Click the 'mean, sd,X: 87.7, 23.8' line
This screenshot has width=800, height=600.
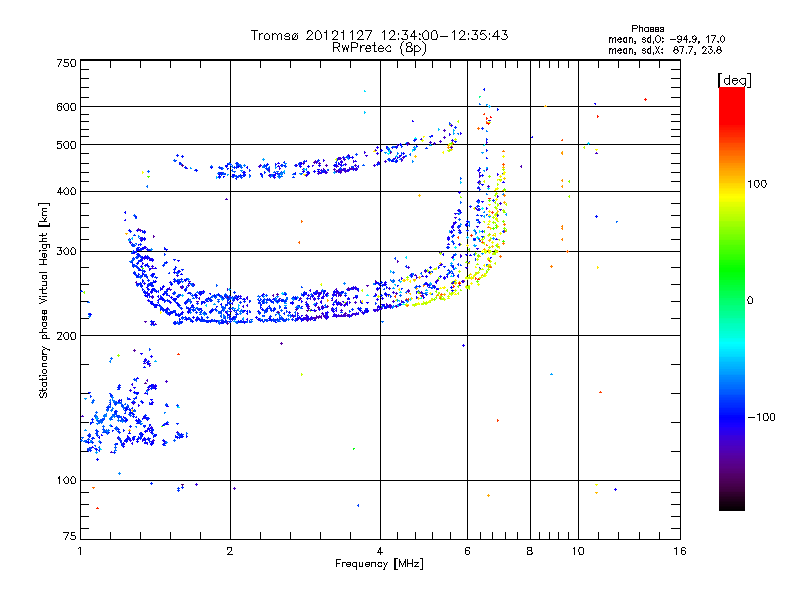(665, 50)
